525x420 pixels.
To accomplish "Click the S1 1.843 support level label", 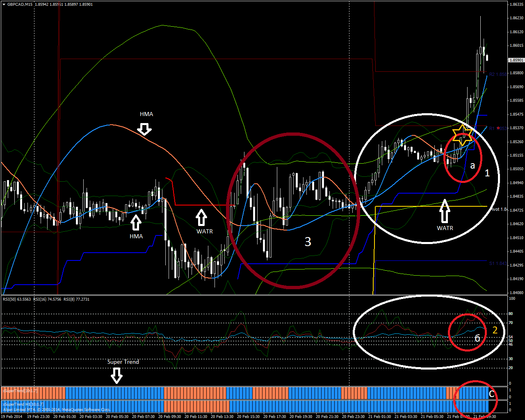I will point(498,263).
